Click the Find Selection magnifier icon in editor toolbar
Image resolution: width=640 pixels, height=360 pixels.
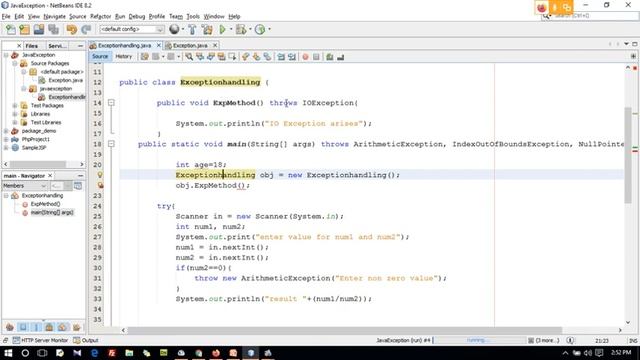189,57
